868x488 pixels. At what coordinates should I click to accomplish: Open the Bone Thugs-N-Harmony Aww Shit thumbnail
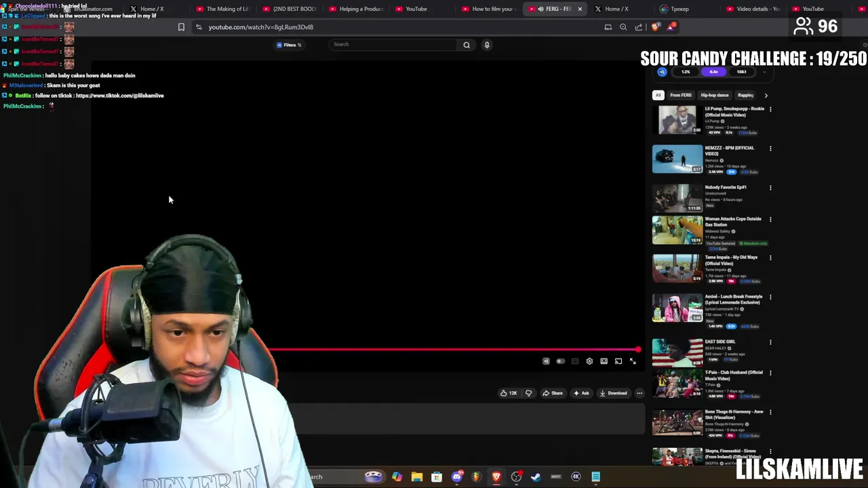677,422
